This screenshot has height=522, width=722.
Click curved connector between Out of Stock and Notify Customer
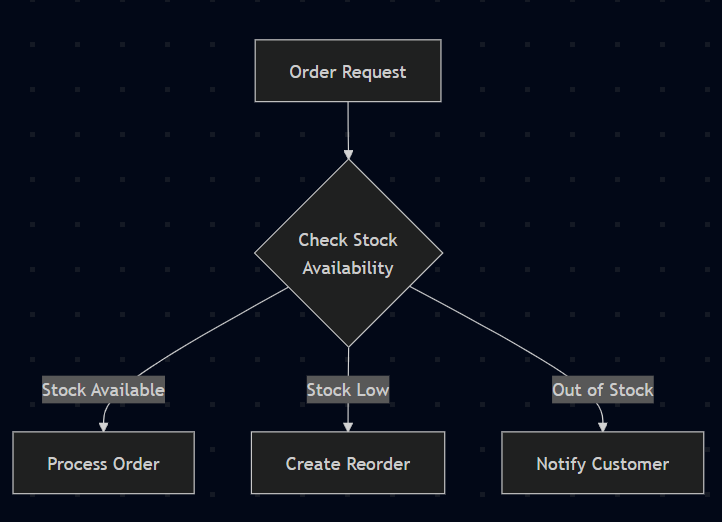click(x=602, y=412)
